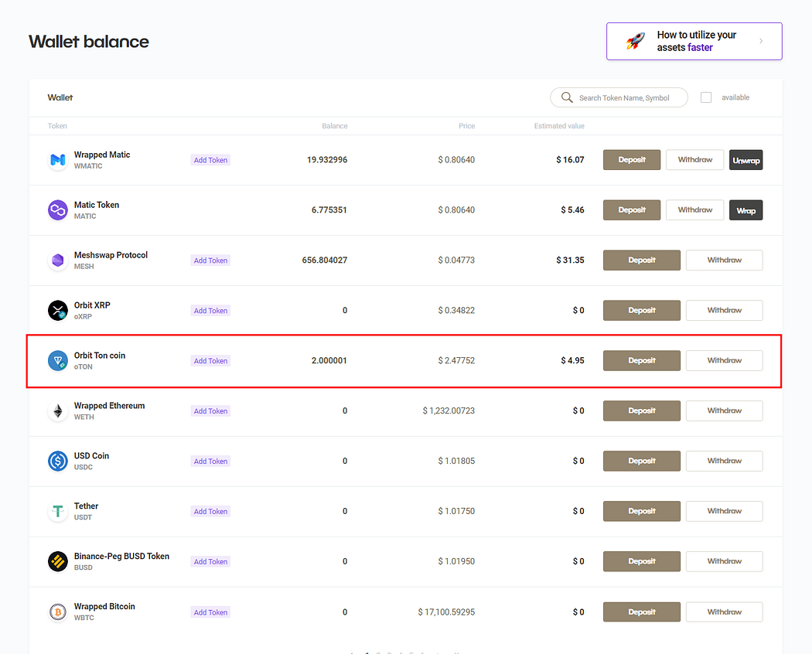Deposit USD Coin
This screenshot has width=812, height=654.
tap(642, 461)
